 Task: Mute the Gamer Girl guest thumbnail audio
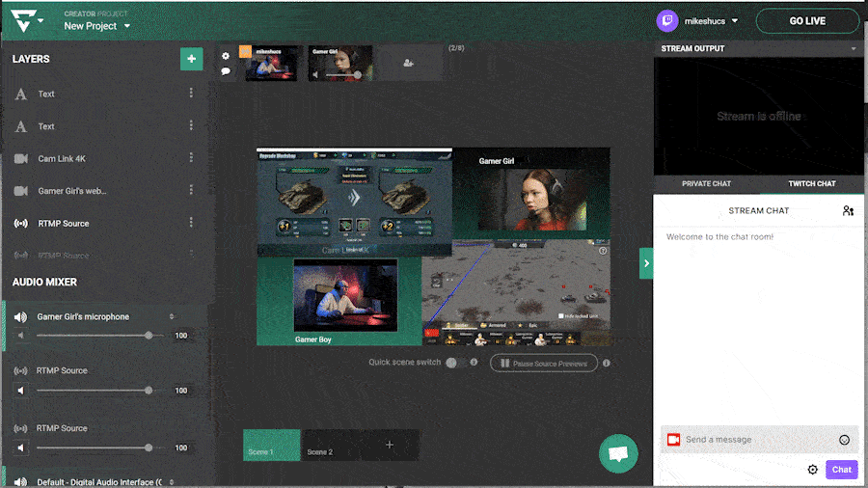(x=315, y=74)
